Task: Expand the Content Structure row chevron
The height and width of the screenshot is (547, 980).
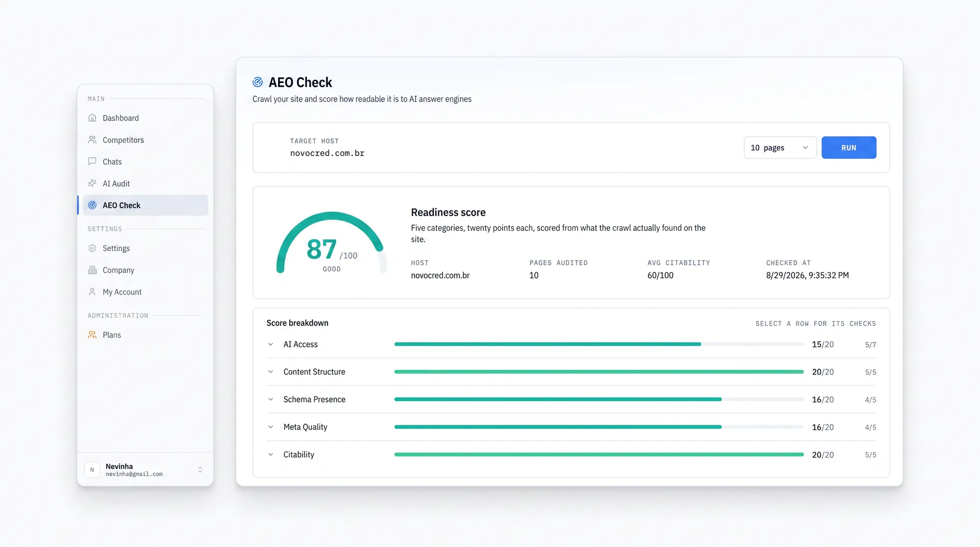Action: 271,372
